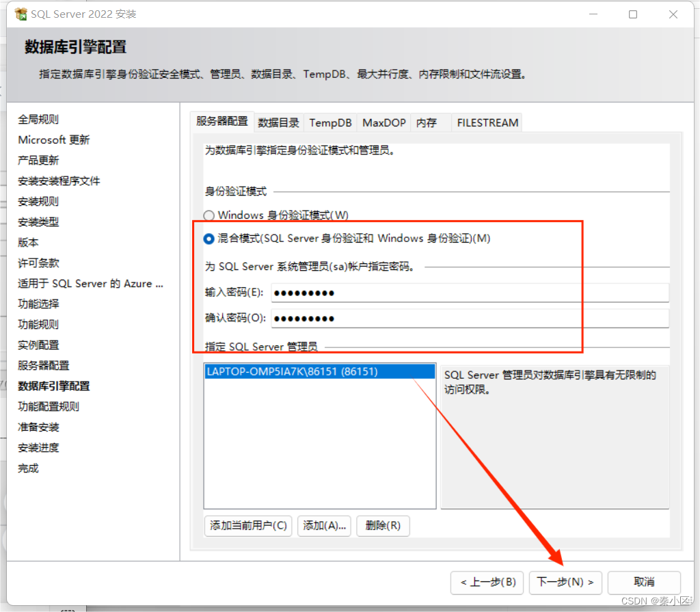700x612 pixels.
Task: Click the SQL Server setup title bar icon
Action: click(x=21, y=14)
